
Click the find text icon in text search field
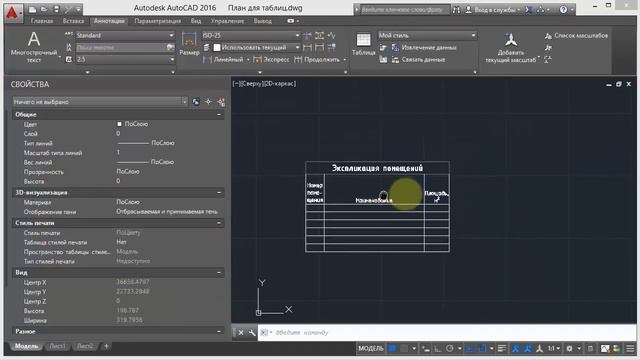170,47
